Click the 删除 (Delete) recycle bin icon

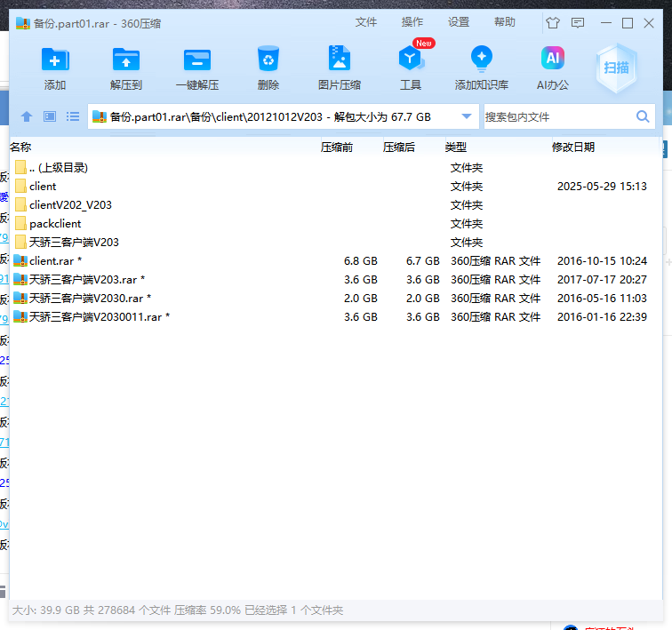click(x=268, y=59)
